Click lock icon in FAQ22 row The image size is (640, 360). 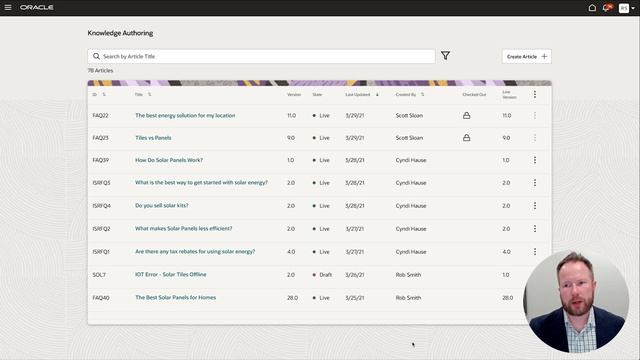pos(466,116)
